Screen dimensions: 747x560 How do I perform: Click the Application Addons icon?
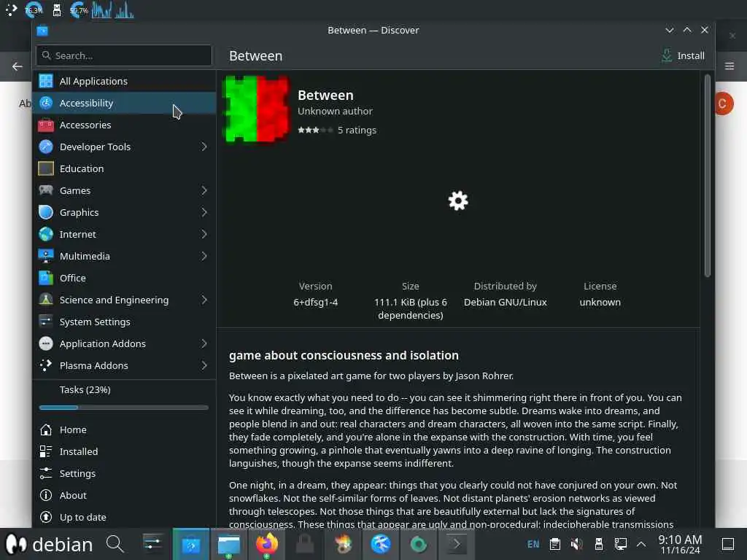pyautogui.click(x=46, y=344)
